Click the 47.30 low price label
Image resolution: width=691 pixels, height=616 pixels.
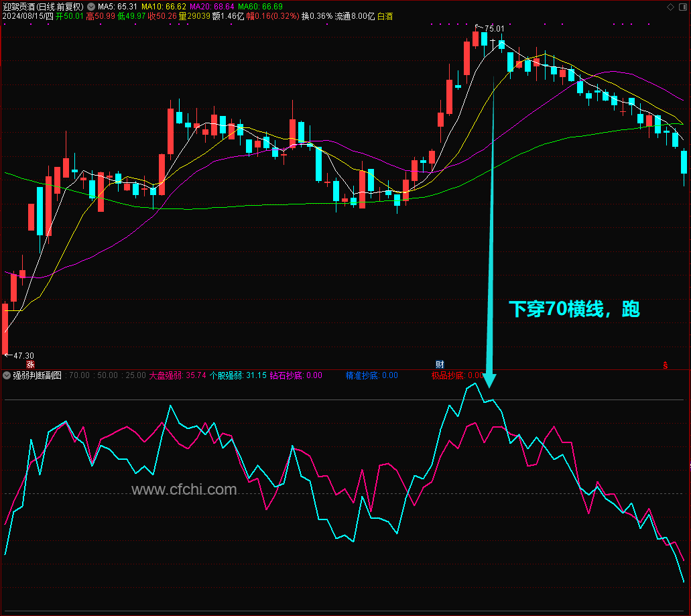click(x=24, y=355)
